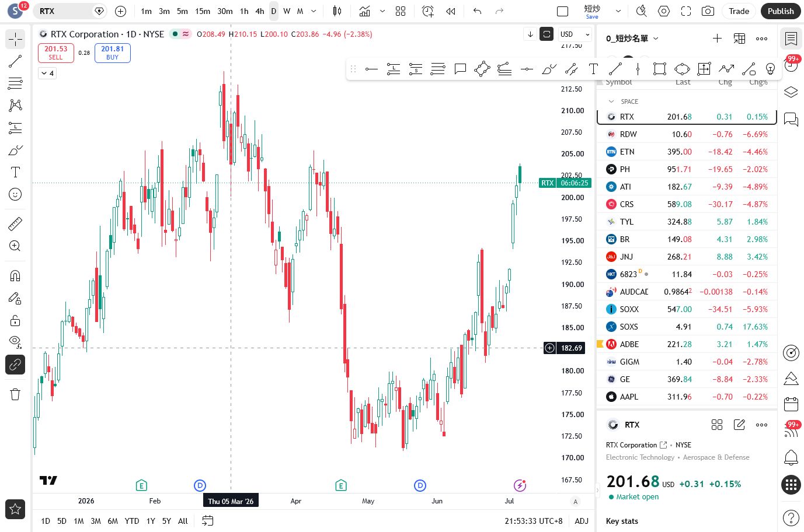804x532 pixels.
Task: Open the forecasting and measurement tools
Action: point(15,128)
